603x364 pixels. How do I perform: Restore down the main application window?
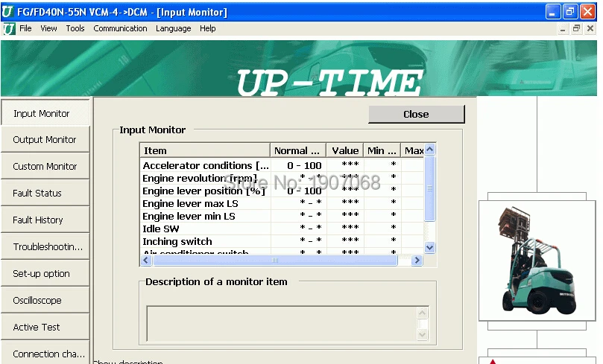(x=570, y=12)
